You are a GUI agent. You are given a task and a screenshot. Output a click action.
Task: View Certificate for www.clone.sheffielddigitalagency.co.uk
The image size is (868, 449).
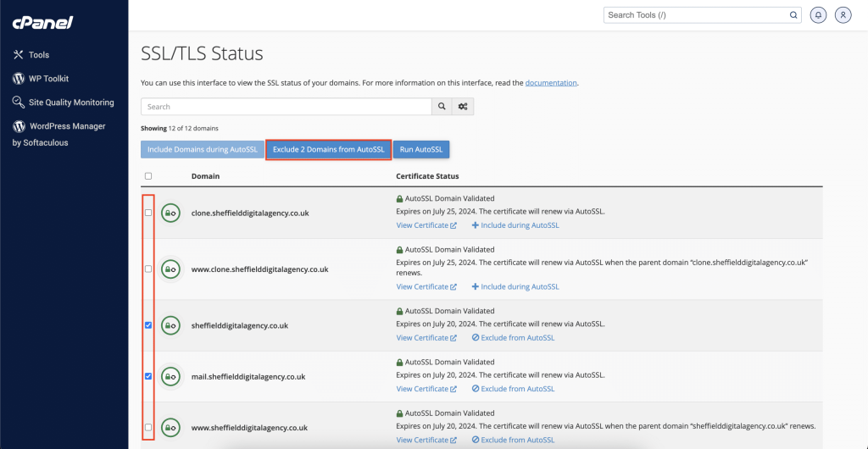click(x=426, y=286)
